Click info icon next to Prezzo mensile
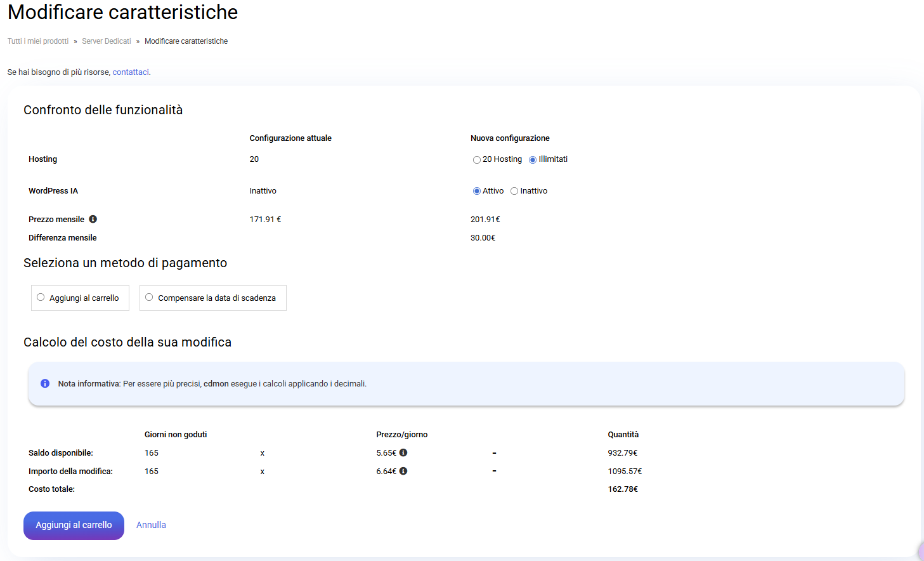The height and width of the screenshot is (561, 924). pyautogui.click(x=93, y=219)
